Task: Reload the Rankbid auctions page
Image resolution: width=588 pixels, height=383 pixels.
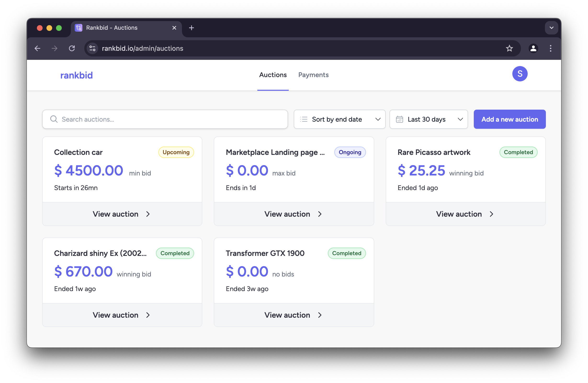Action: pos(72,48)
